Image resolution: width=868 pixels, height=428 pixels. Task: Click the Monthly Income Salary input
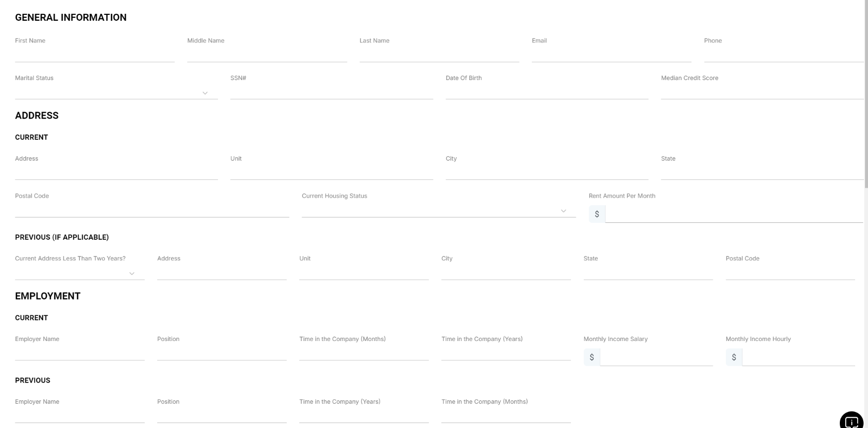656,357
